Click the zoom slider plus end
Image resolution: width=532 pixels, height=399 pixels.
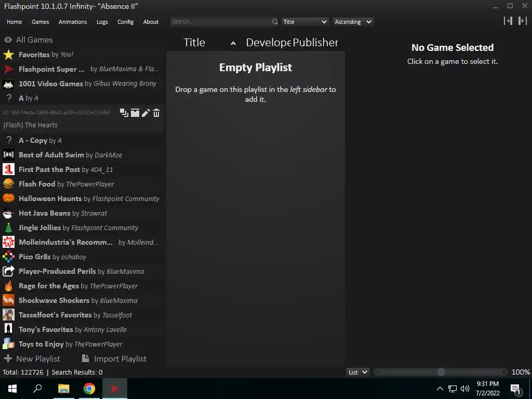click(504, 372)
